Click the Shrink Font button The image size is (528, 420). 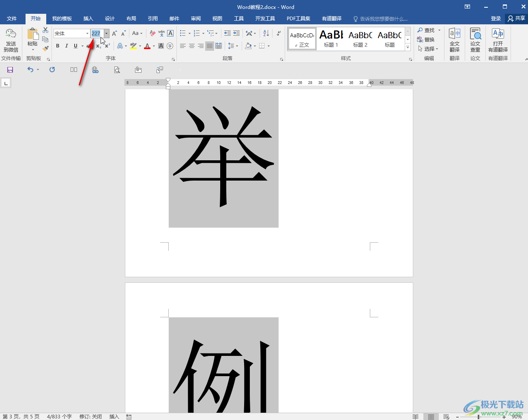tap(123, 33)
